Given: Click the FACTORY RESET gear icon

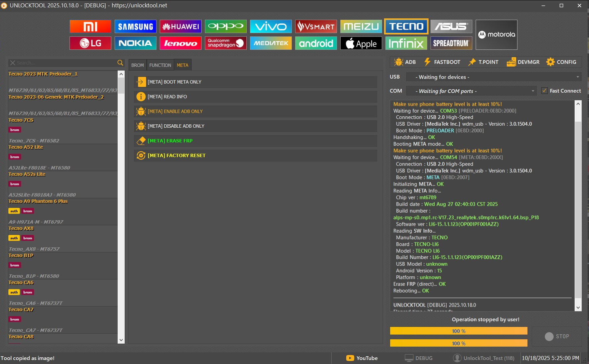Looking at the screenshot, I should point(140,155).
